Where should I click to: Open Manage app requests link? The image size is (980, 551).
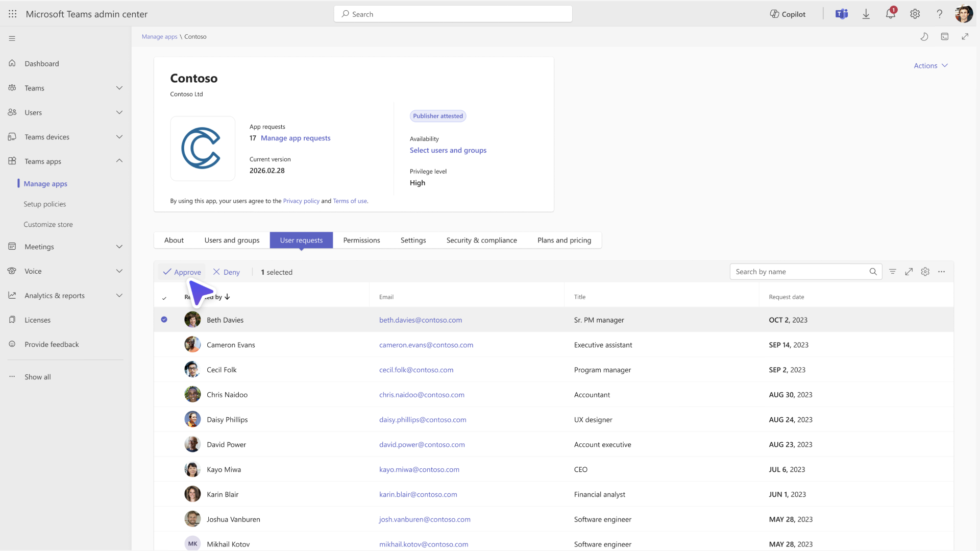tap(296, 138)
